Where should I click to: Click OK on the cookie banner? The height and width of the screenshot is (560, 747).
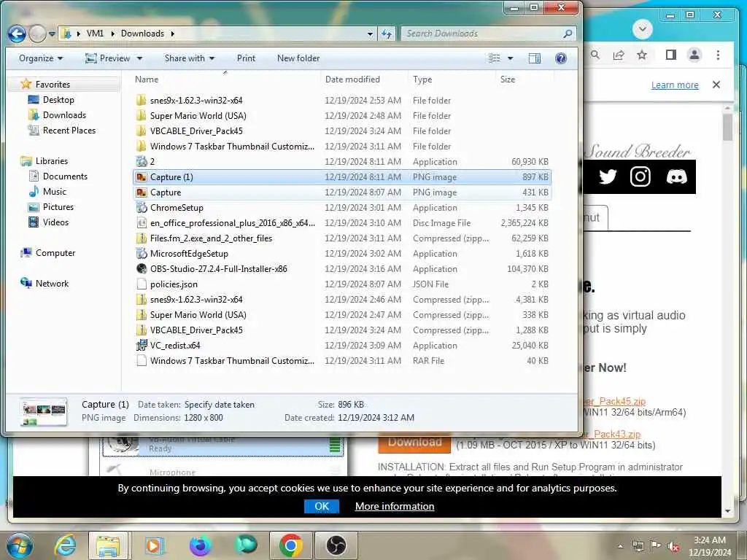coord(322,506)
